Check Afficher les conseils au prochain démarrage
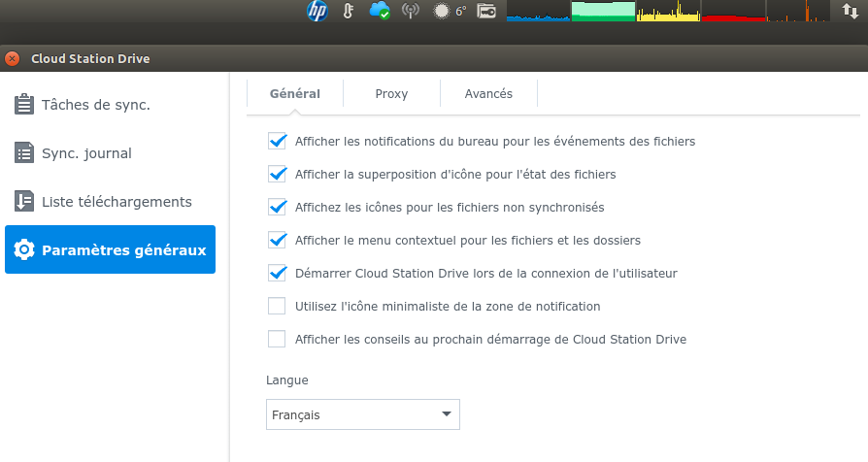The image size is (868, 462). point(277,340)
